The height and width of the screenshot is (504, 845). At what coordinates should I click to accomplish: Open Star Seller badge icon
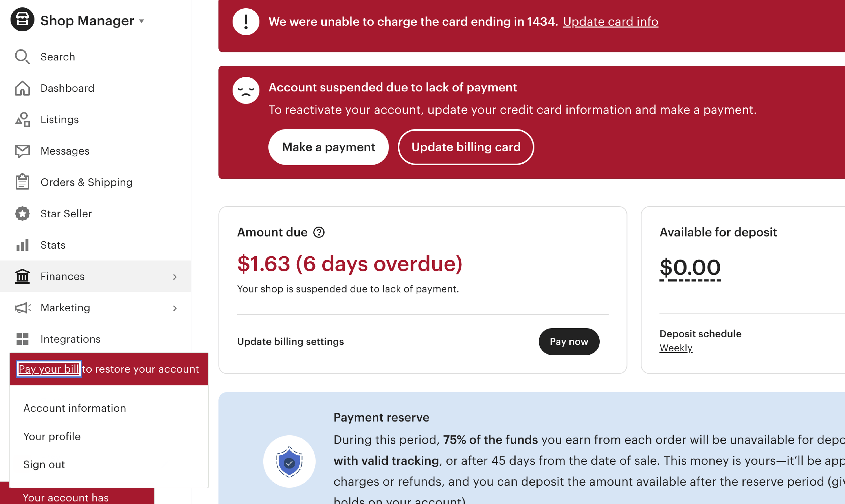[22, 214]
